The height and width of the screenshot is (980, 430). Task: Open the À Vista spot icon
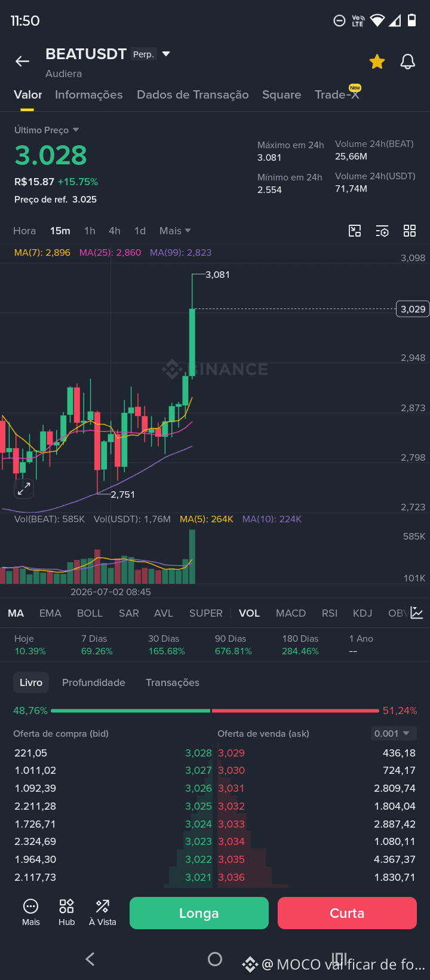click(x=103, y=912)
